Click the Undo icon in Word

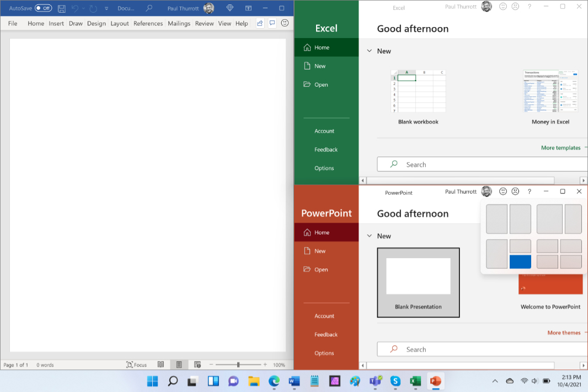coord(76,8)
